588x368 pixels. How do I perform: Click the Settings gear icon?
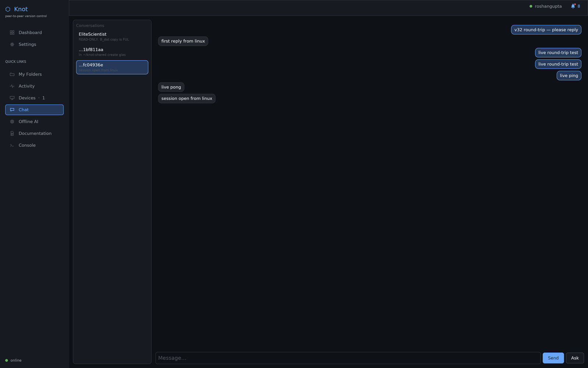(x=12, y=45)
